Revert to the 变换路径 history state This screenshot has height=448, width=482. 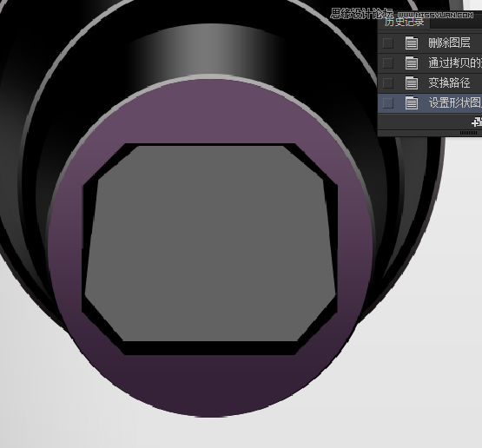(449, 83)
